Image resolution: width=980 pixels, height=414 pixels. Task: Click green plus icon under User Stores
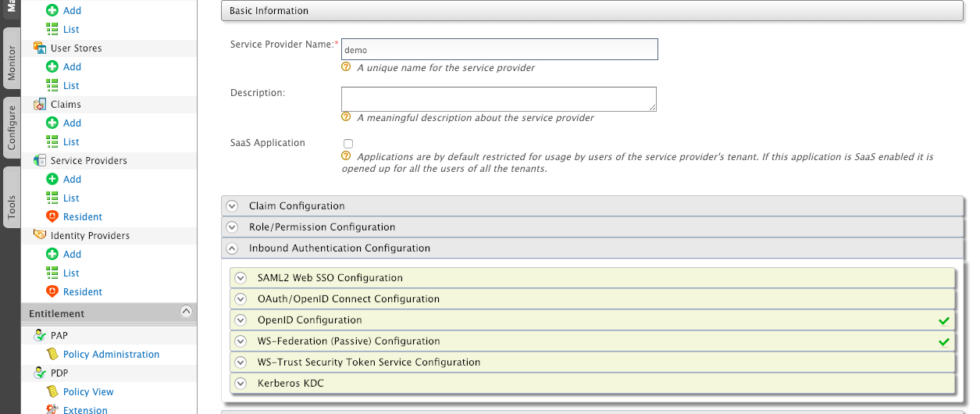click(x=52, y=67)
